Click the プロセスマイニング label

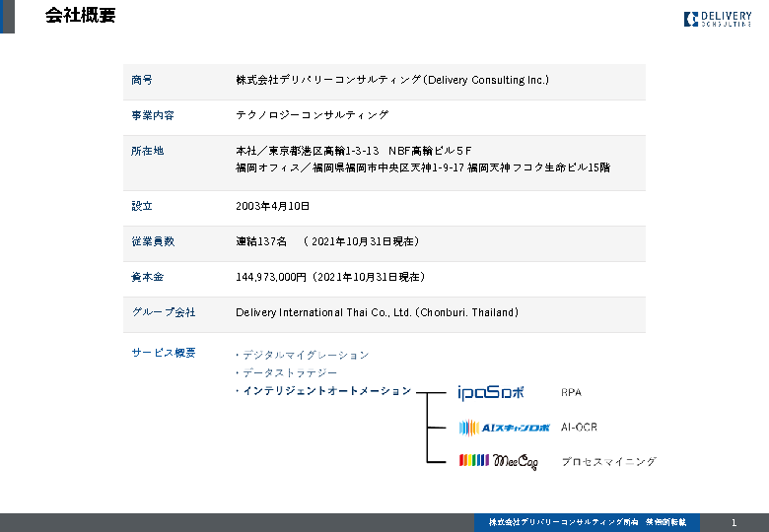[x=608, y=461]
